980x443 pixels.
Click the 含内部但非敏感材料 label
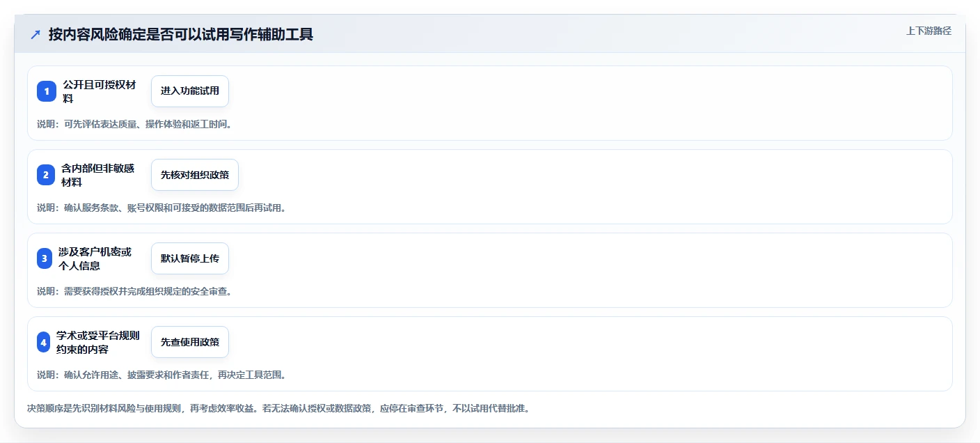[x=98, y=175]
